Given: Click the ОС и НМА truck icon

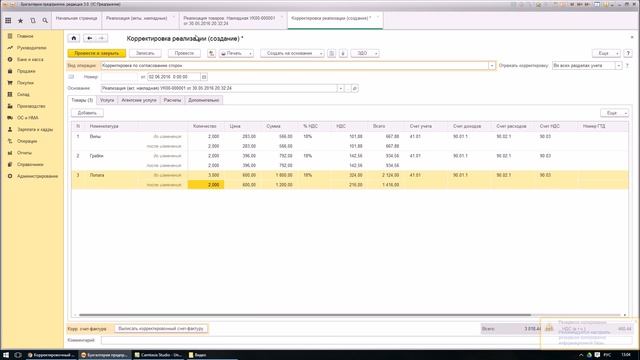Looking at the screenshot, I should pos(10,118).
